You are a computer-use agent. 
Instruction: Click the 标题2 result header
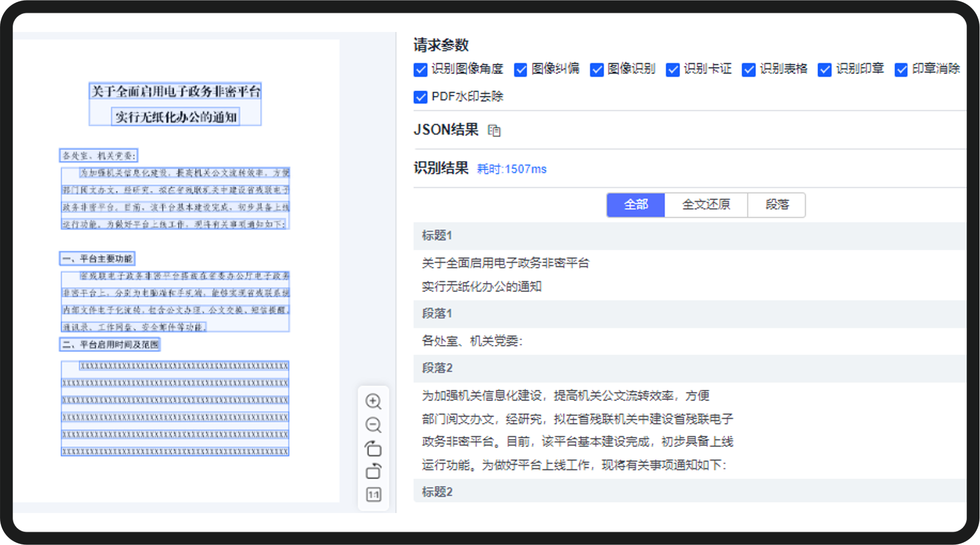point(690,492)
